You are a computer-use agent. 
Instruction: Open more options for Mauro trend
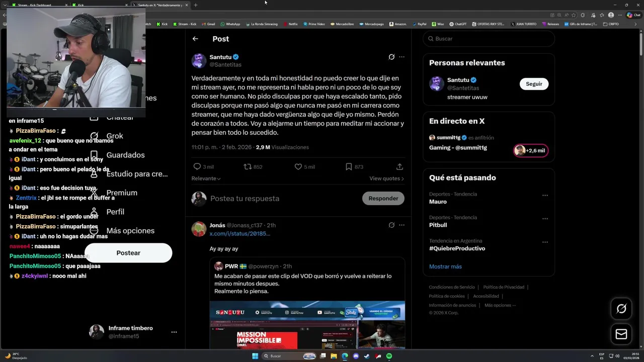pos(545,196)
